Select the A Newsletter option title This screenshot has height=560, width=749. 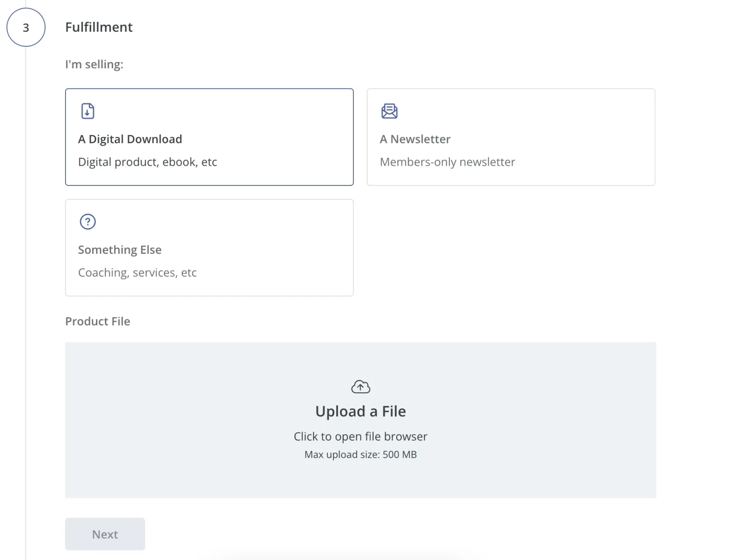[x=415, y=139]
